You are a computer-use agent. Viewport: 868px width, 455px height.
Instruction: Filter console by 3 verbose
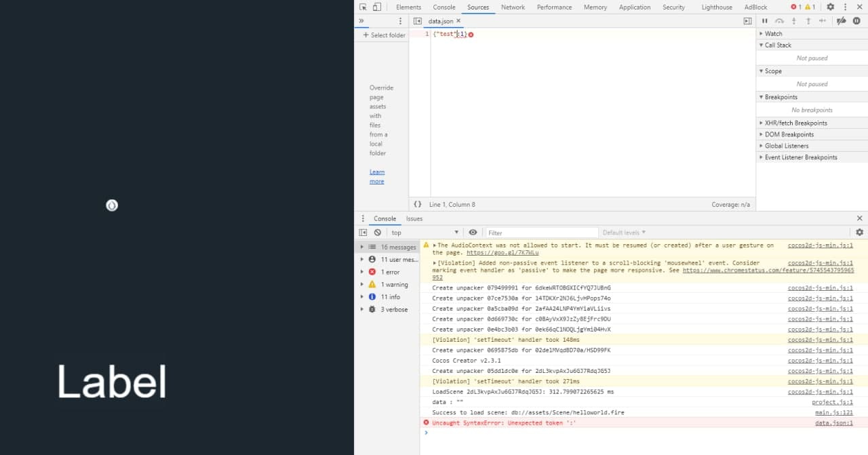(x=388, y=309)
